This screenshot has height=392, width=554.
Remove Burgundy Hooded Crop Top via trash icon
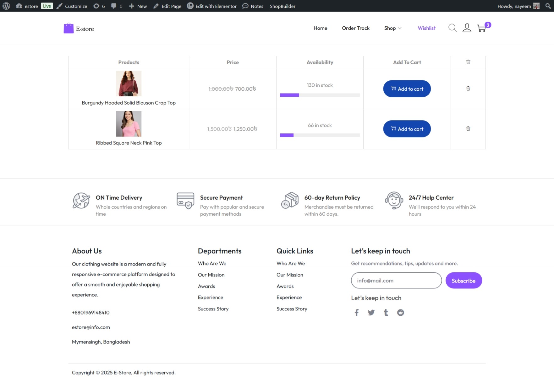[468, 89]
